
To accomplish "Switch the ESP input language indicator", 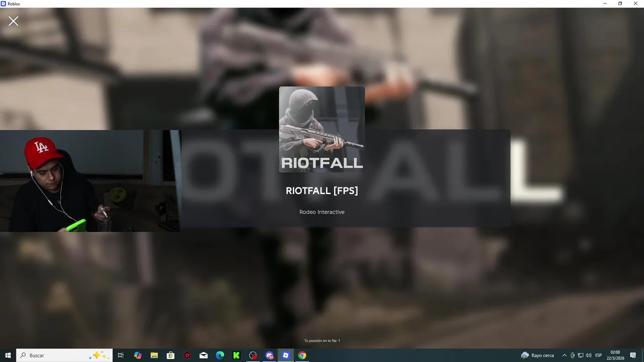I will [599, 355].
